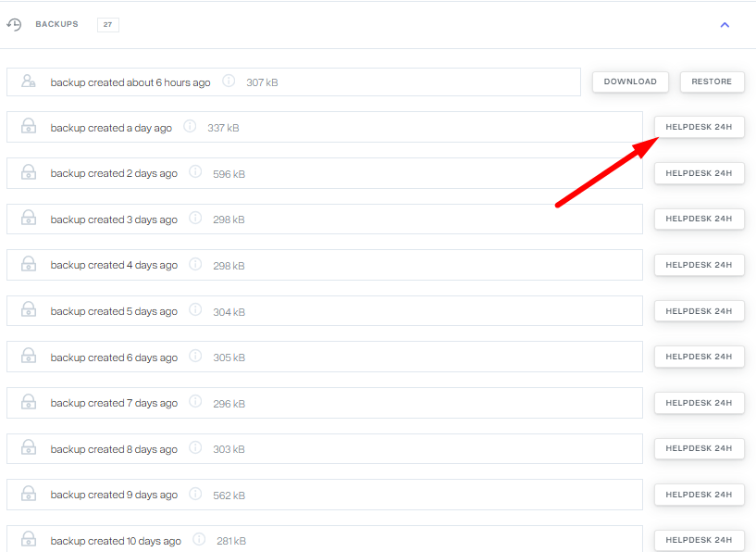
Task: Restore the backup created 6 hours ago
Action: pyautogui.click(x=712, y=82)
